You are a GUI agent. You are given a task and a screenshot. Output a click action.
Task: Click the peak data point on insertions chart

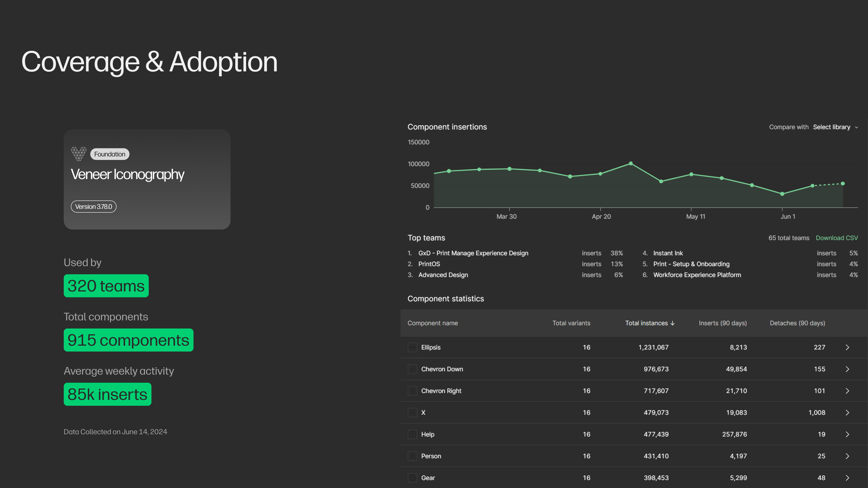click(x=631, y=163)
